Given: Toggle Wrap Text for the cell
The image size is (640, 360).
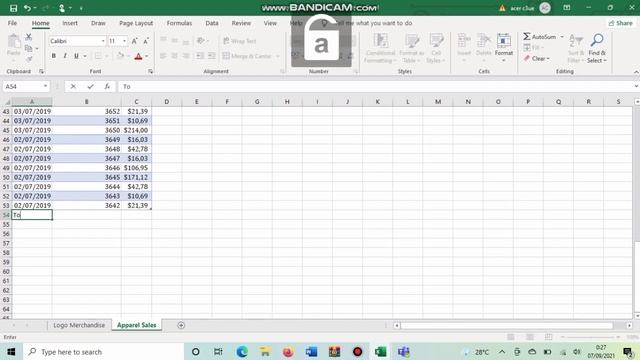Looking at the screenshot, I should click(x=240, y=41).
